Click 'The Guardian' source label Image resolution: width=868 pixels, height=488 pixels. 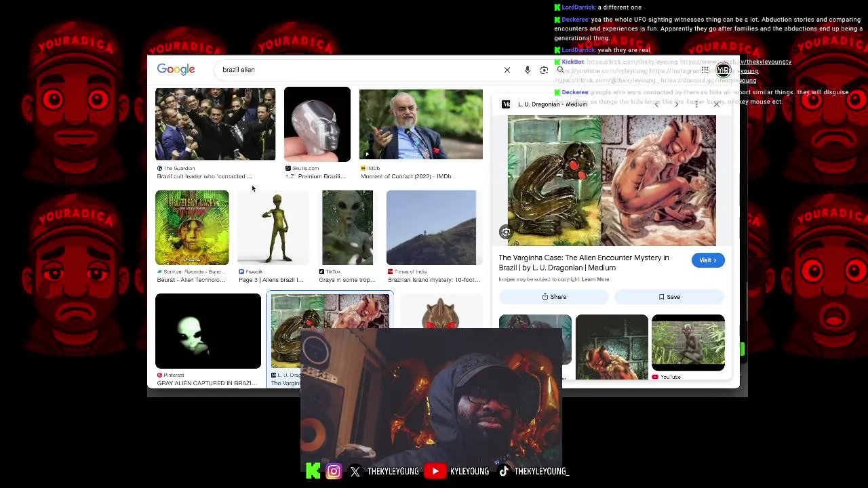coord(179,168)
